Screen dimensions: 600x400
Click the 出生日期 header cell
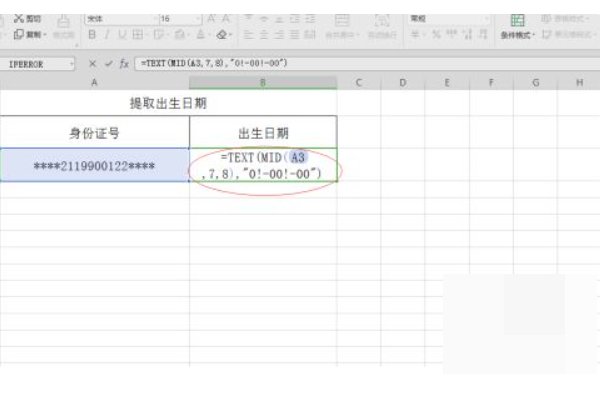[263, 132]
